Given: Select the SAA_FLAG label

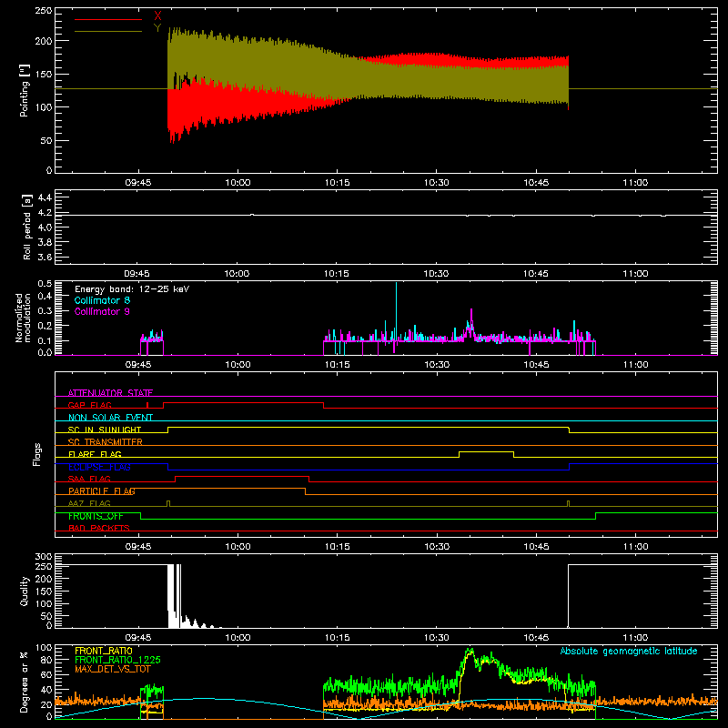Looking at the screenshot, I should tap(89, 479).
